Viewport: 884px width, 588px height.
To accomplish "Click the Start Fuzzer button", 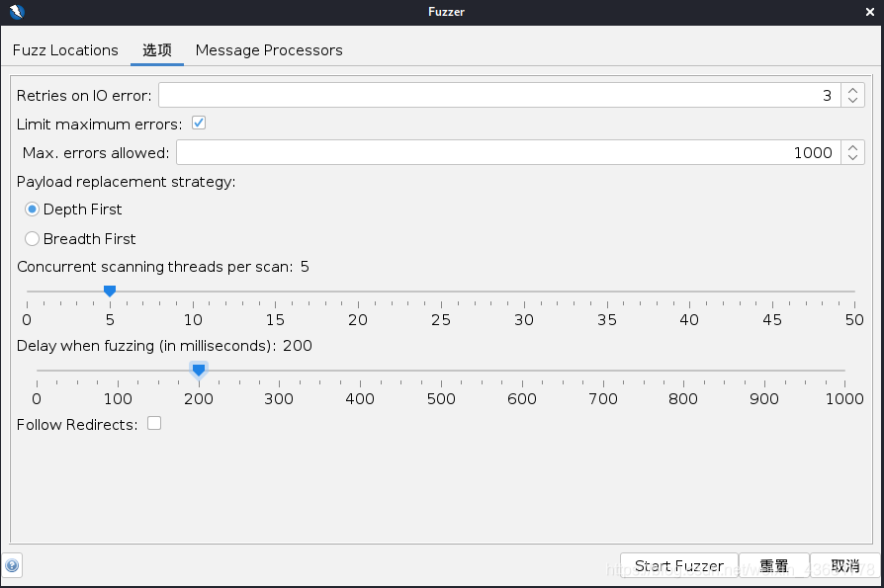I will (679, 565).
